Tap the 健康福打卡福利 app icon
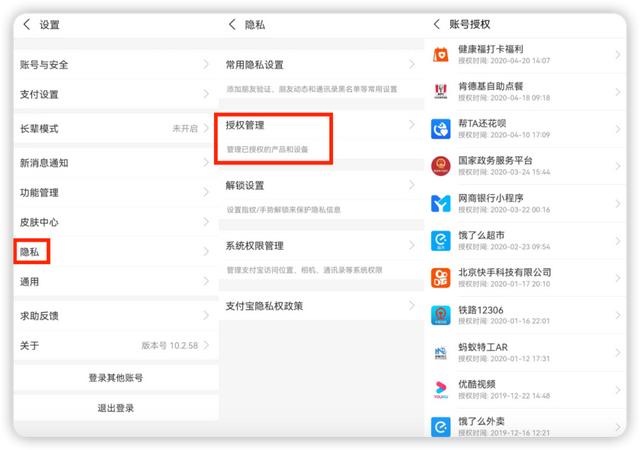Image resolution: width=640 pixels, height=450 pixels. (442, 53)
